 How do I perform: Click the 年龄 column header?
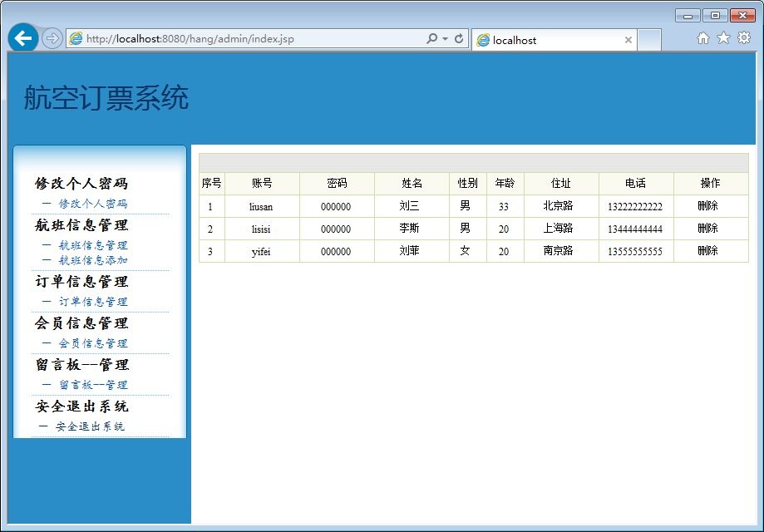point(505,183)
